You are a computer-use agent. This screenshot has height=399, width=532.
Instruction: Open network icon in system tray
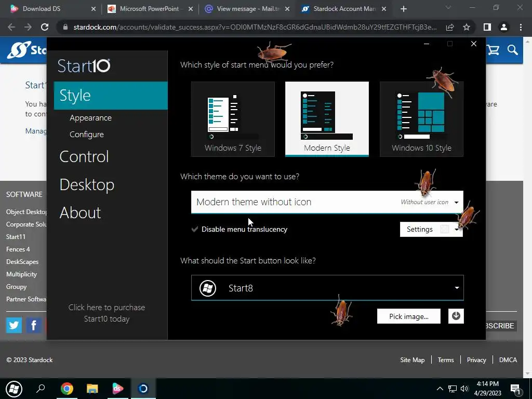(x=453, y=389)
